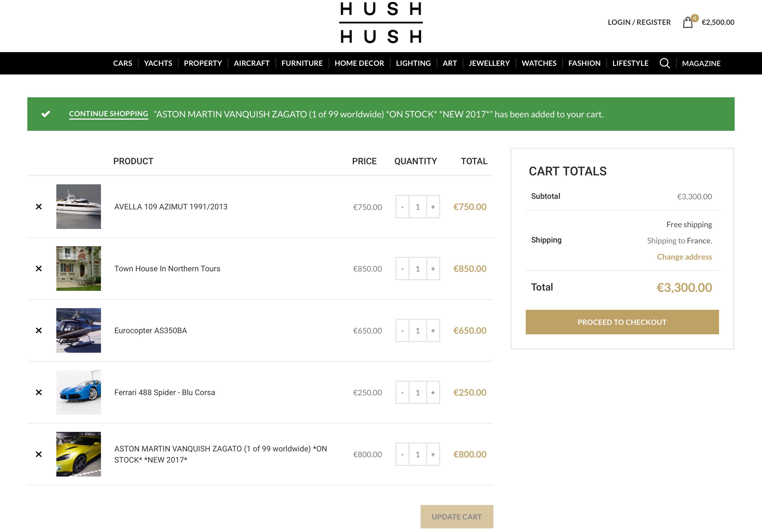Remove Ferrari 488 Spider from cart
This screenshot has height=532, width=762.
point(39,392)
